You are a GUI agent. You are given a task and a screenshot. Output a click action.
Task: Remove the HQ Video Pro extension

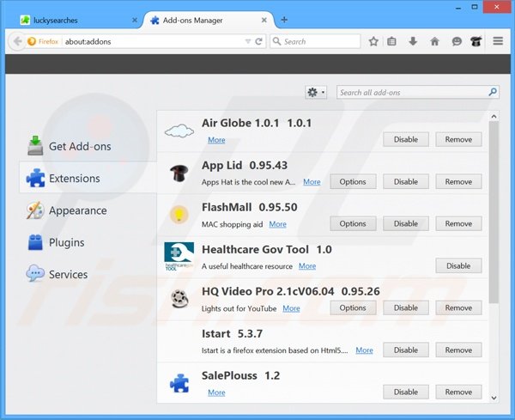point(458,308)
